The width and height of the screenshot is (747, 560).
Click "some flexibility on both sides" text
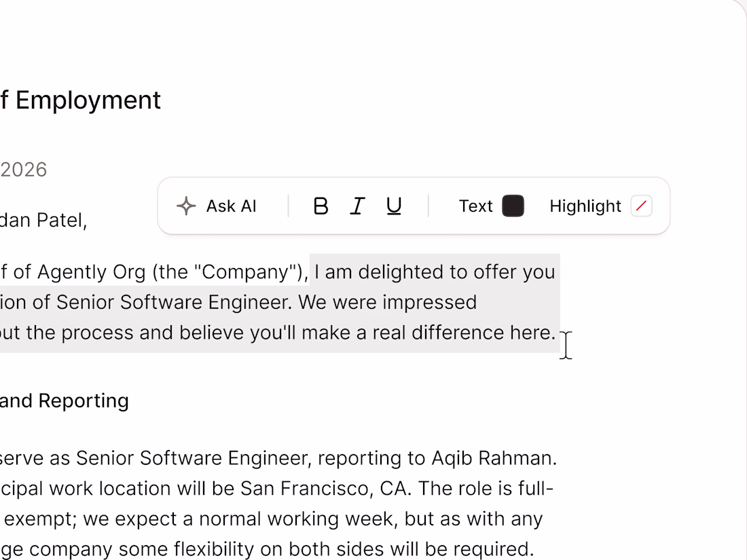251,549
